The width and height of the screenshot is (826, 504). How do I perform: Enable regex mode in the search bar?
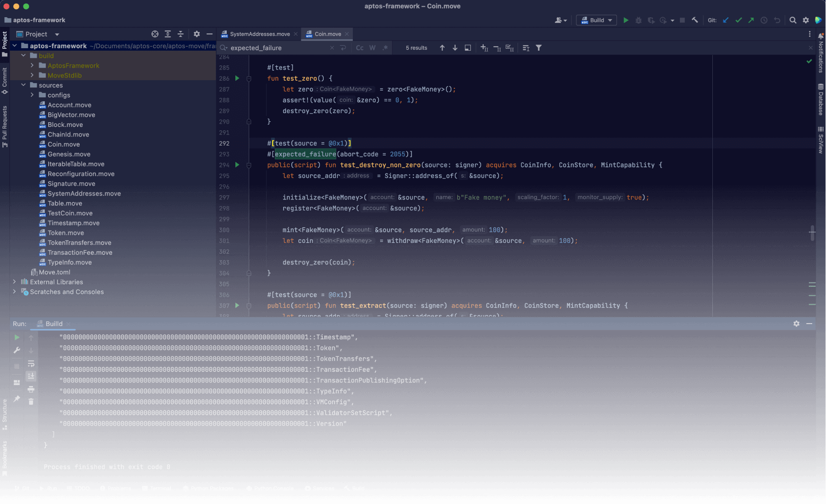[385, 48]
